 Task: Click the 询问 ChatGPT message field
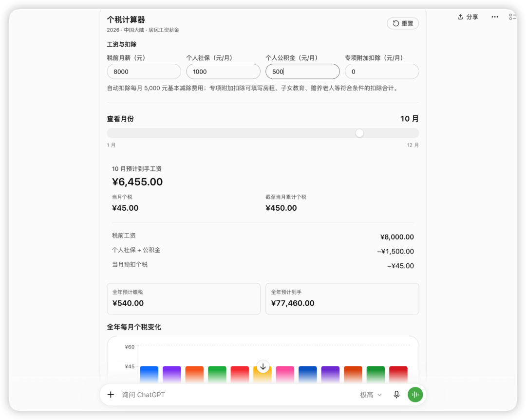pyautogui.click(x=235, y=395)
